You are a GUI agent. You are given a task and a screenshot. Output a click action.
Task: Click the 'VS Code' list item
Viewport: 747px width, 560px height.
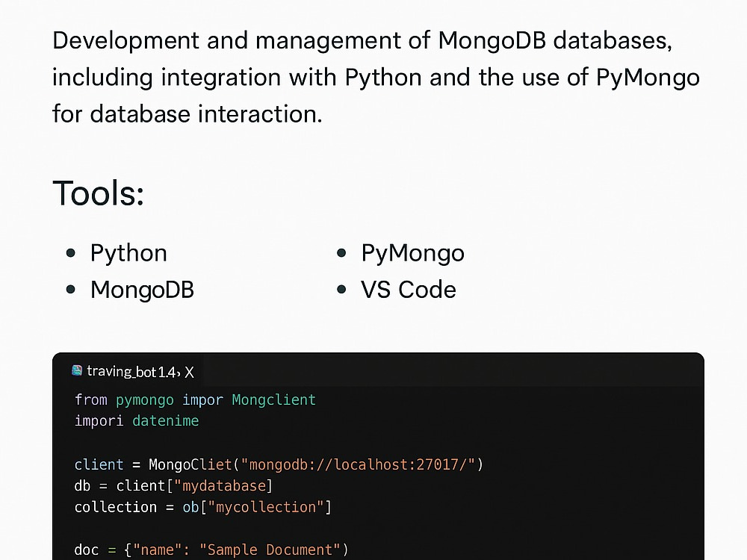(409, 290)
